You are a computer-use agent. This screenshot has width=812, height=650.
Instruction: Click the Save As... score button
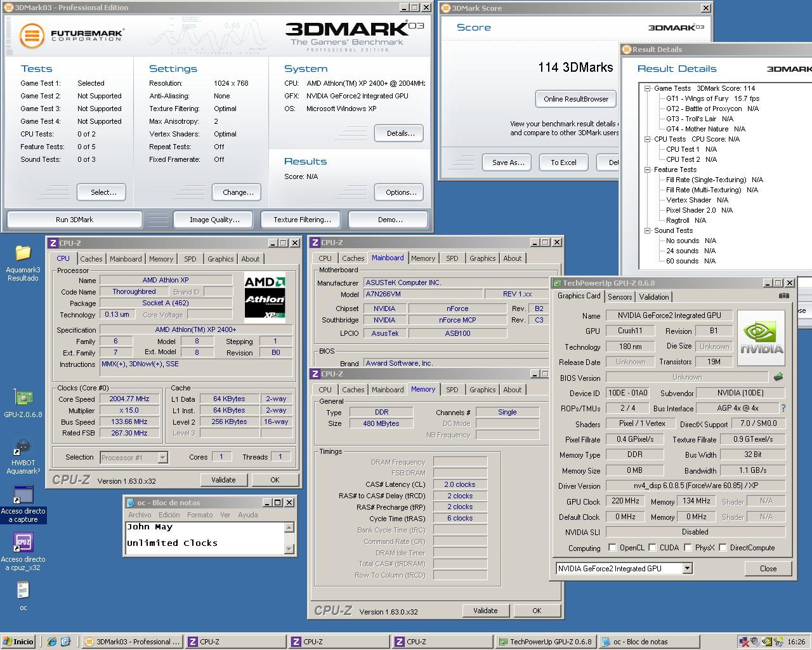(508, 162)
